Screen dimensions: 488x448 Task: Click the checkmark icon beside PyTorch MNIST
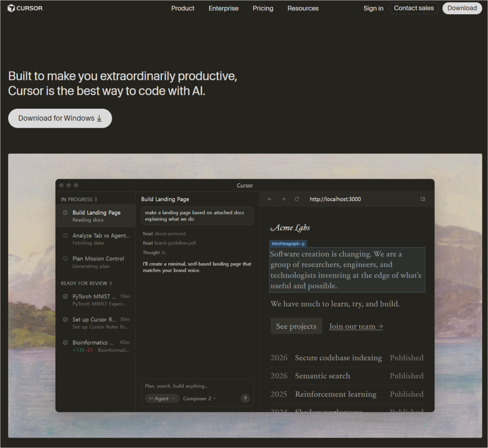click(65, 297)
